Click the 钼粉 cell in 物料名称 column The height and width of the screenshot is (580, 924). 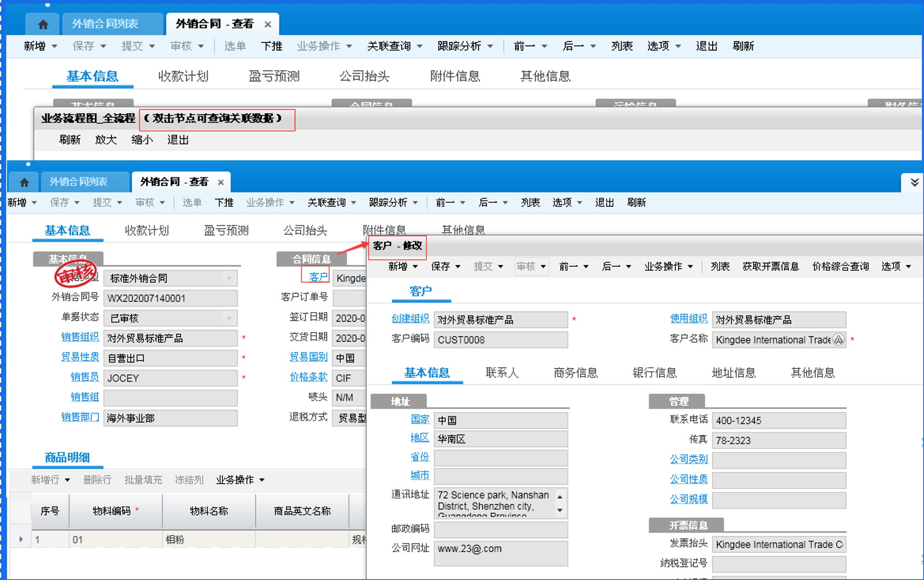(209, 539)
